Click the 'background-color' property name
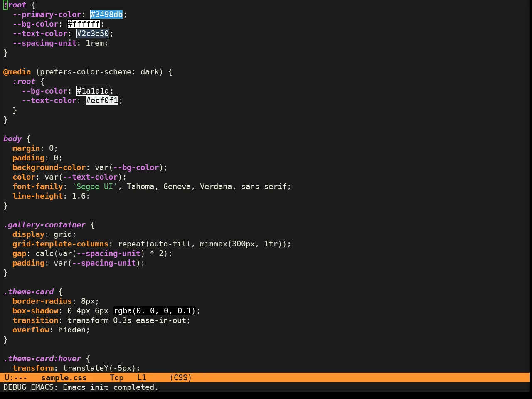Viewport: 532px width, 399px height. click(x=49, y=167)
